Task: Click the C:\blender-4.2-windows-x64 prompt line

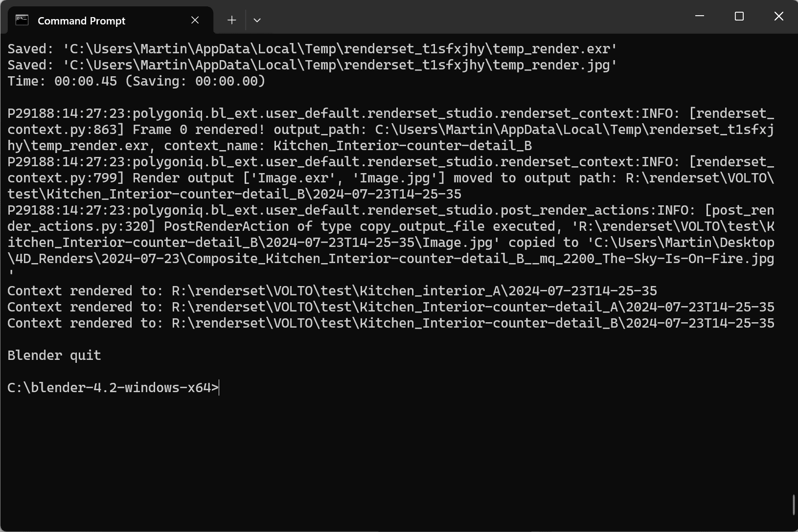Action: 112,387
